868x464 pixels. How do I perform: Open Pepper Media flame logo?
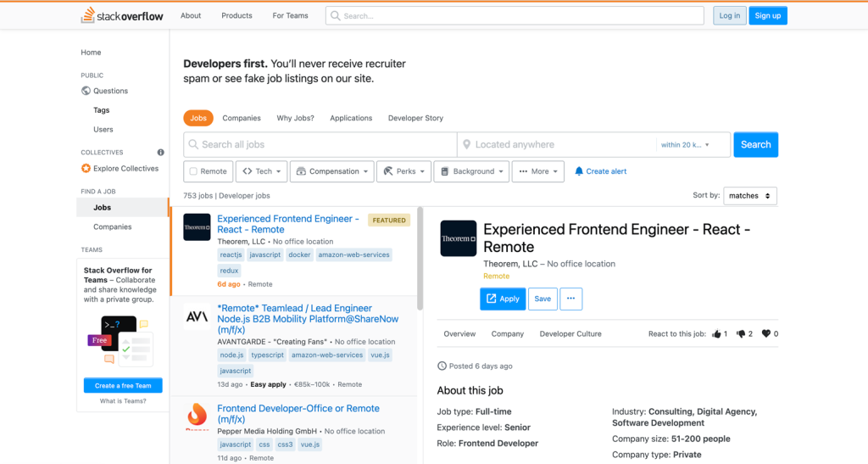click(x=197, y=416)
